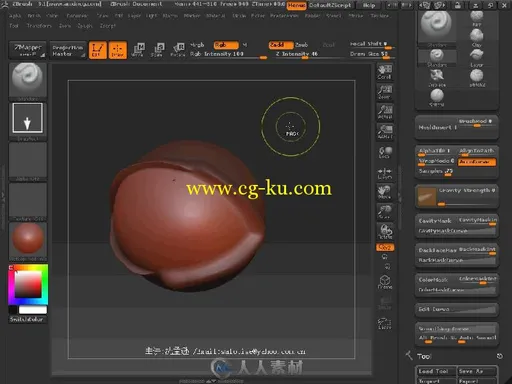
Task: Open the Color menu
Action: 52,16
